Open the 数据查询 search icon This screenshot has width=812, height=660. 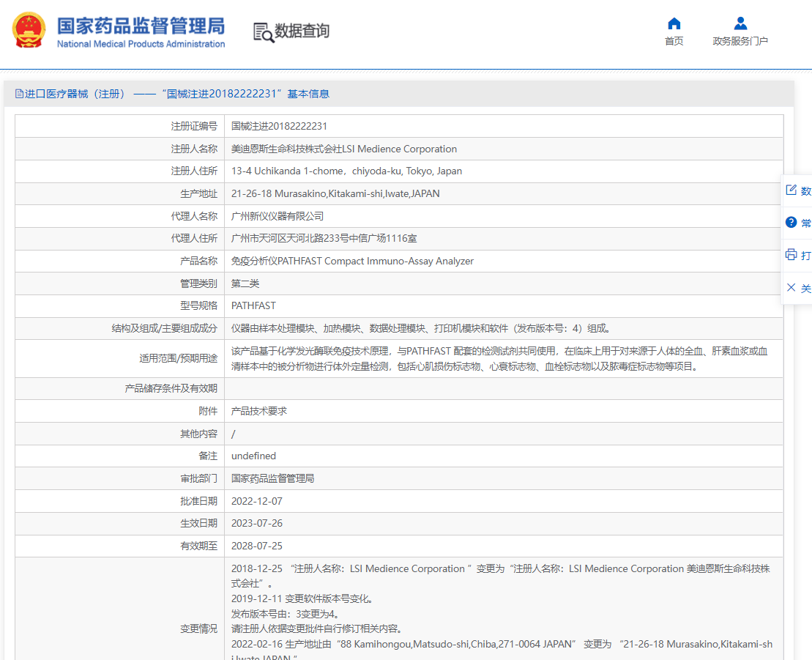[x=264, y=32]
